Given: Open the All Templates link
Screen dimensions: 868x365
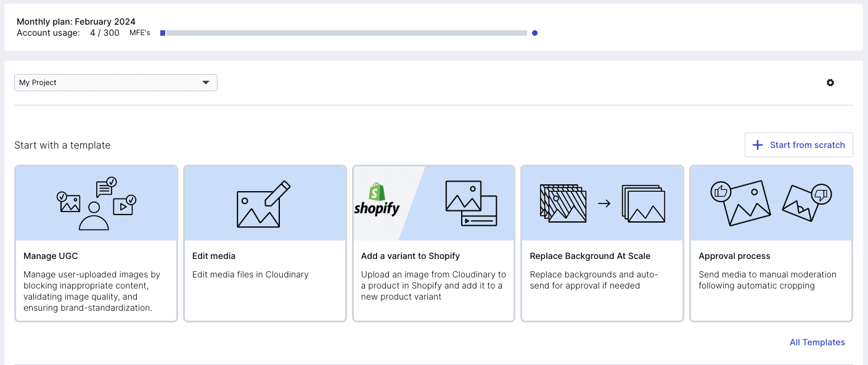Looking at the screenshot, I should click(x=817, y=342).
